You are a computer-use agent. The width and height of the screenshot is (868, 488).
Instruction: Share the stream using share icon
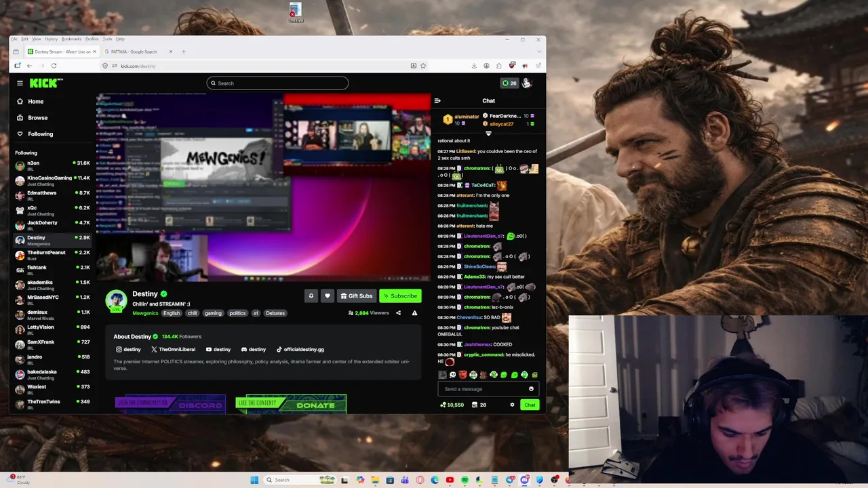pyautogui.click(x=398, y=313)
